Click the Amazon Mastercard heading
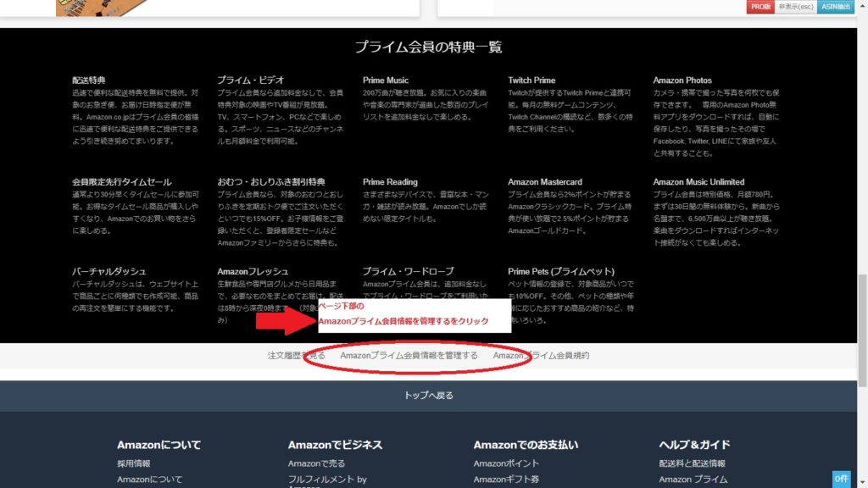This screenshot has width=868, height=488. (x=545, y=182)
